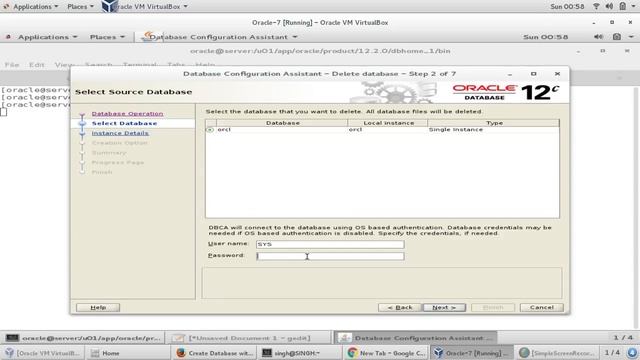Click the User name input field

(330, 244)
